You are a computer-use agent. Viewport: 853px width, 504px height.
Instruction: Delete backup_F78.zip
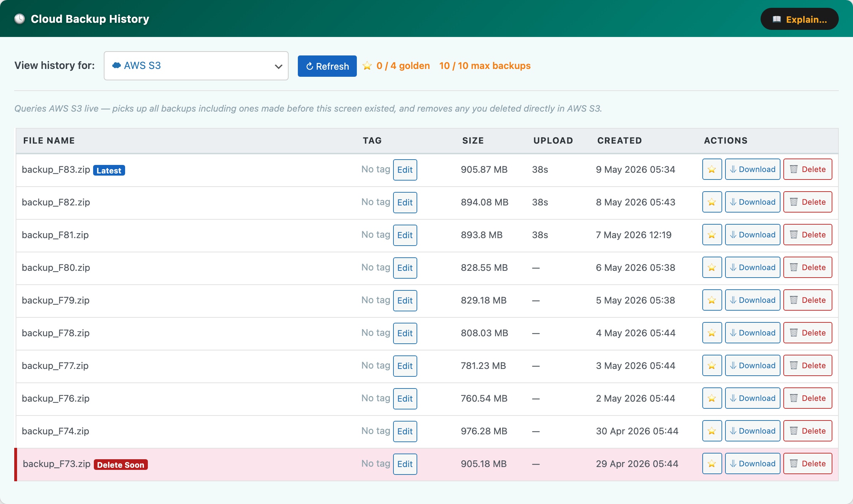pyautogui.click(x=808, y=333)
